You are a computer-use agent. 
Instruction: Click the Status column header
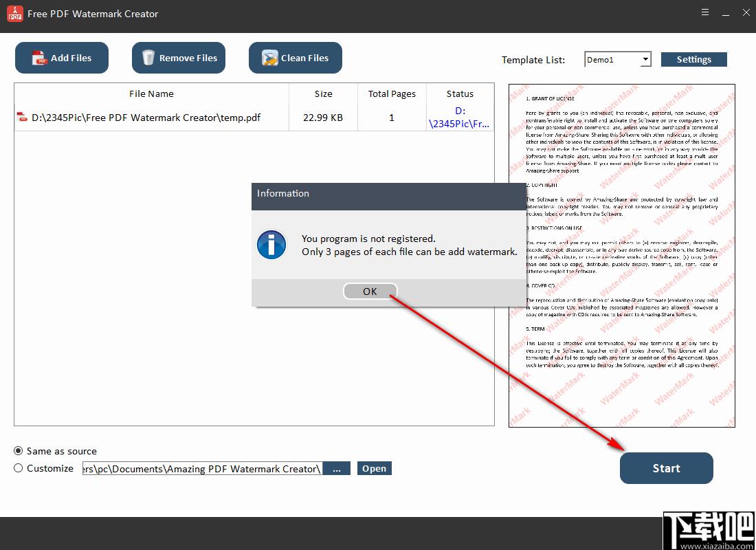click(x=460, y=93)
